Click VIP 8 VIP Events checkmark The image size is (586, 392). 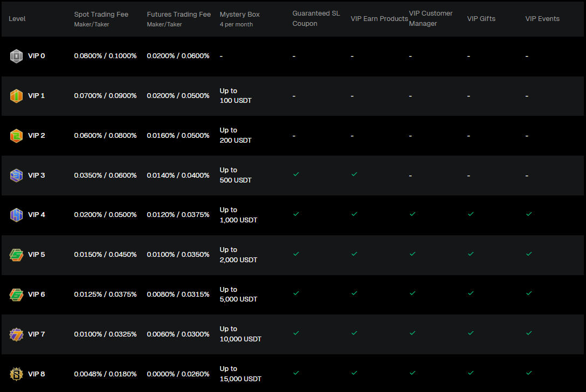pyautogui.click(x=529, y=373)
